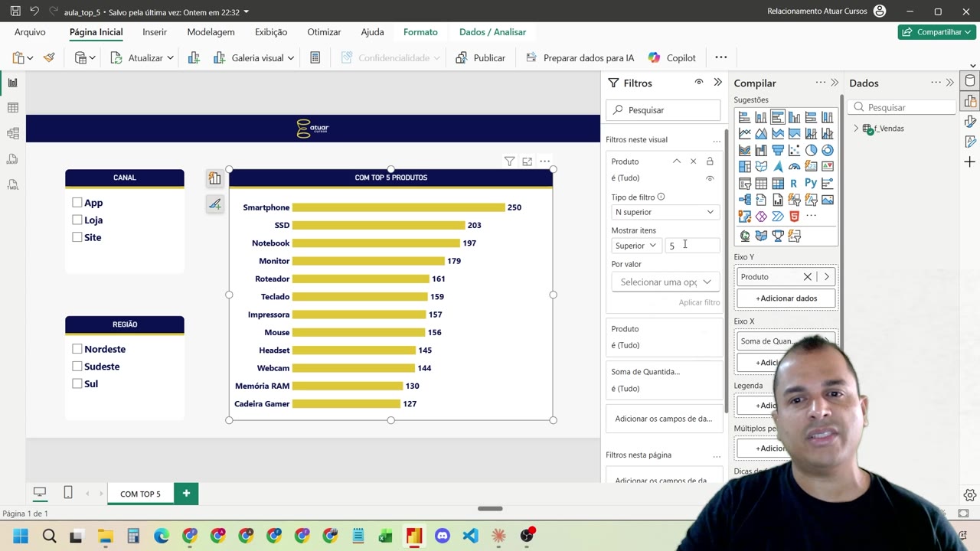Check the App checkbox in Canal slicer

coord(77,203)
